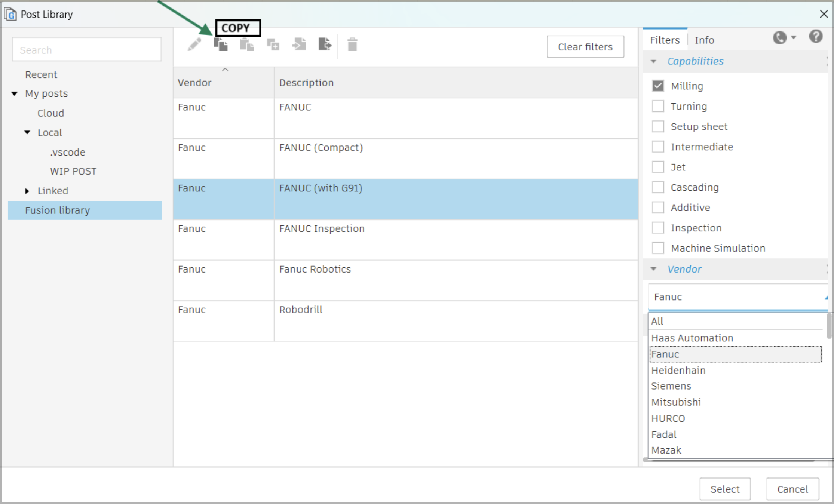
Task: Click the Create new post icon
Action: (273, 44)
